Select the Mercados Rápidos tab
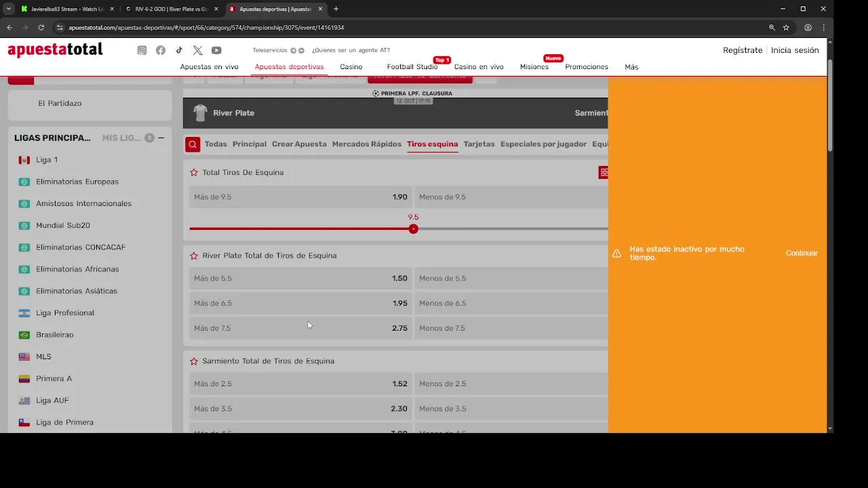The height and width of the screenshot is (488, 868). pyautogui.click(x=367, y=144)
